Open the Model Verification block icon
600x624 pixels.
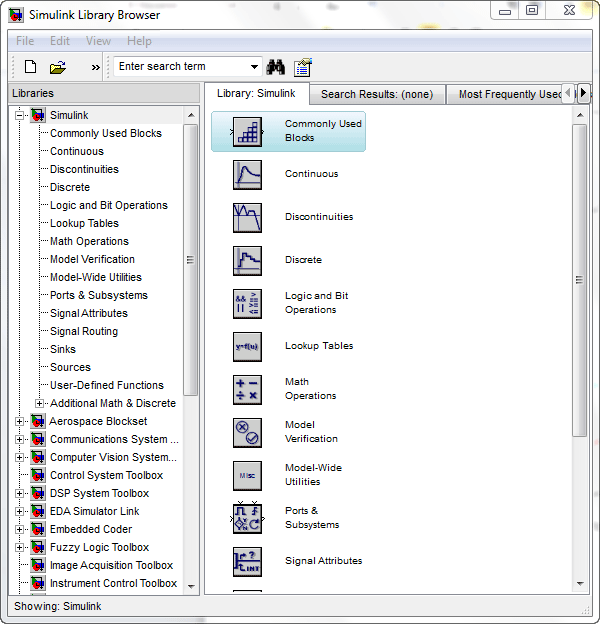[x=247, y=432]
